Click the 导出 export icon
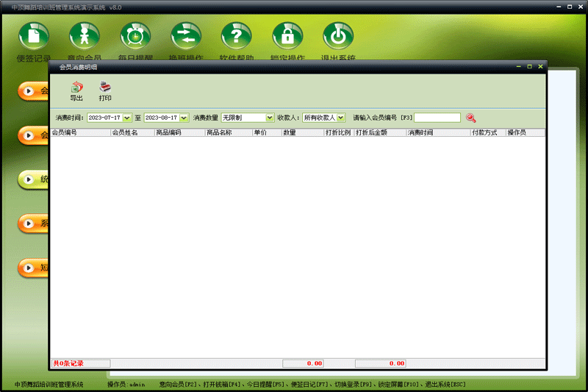 (76, 91)
